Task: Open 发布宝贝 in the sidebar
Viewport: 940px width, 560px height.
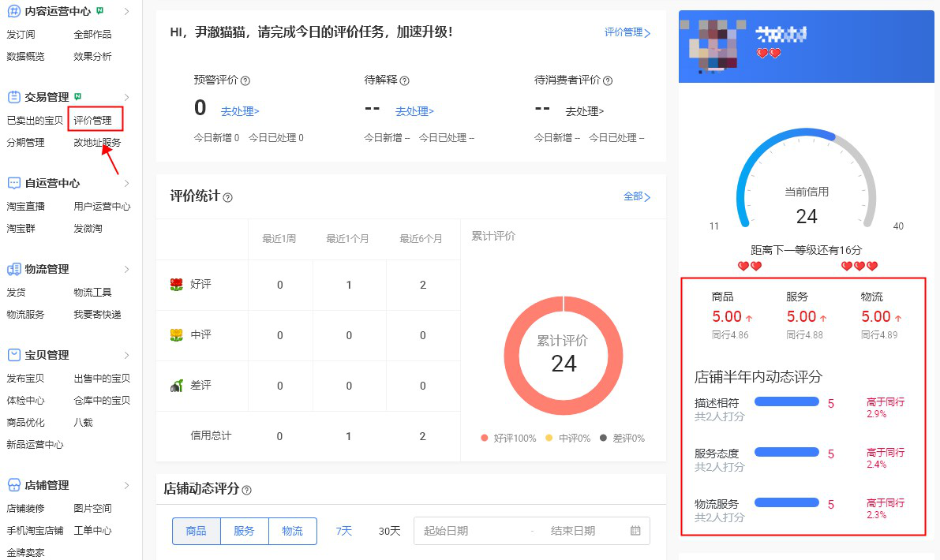Action: [26, 379]
